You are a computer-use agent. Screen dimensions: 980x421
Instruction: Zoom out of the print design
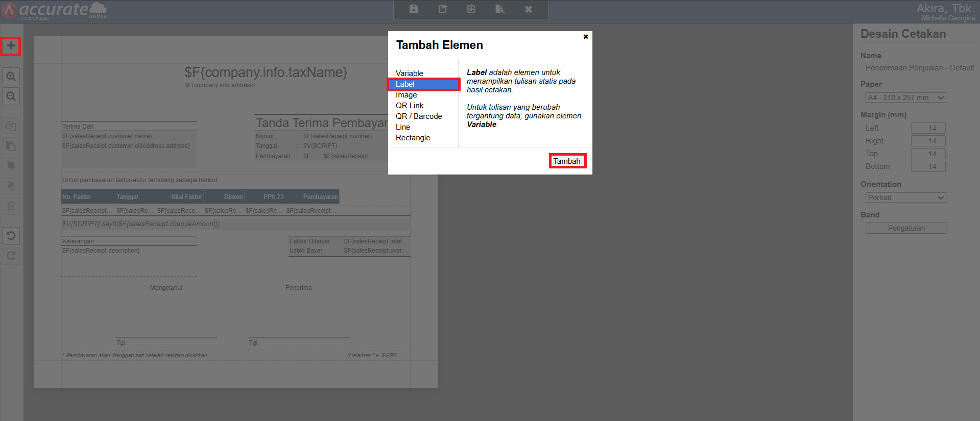tap(11, 96)
